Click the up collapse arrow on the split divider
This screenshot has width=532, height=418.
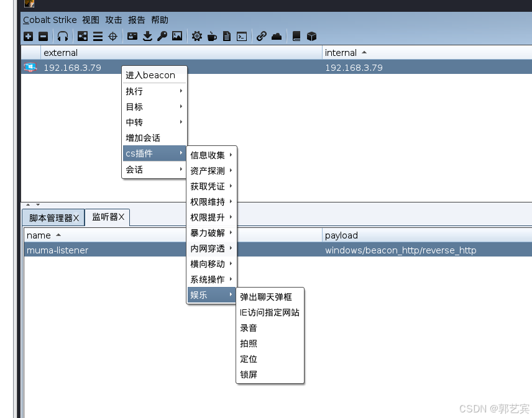pos(28,205)
